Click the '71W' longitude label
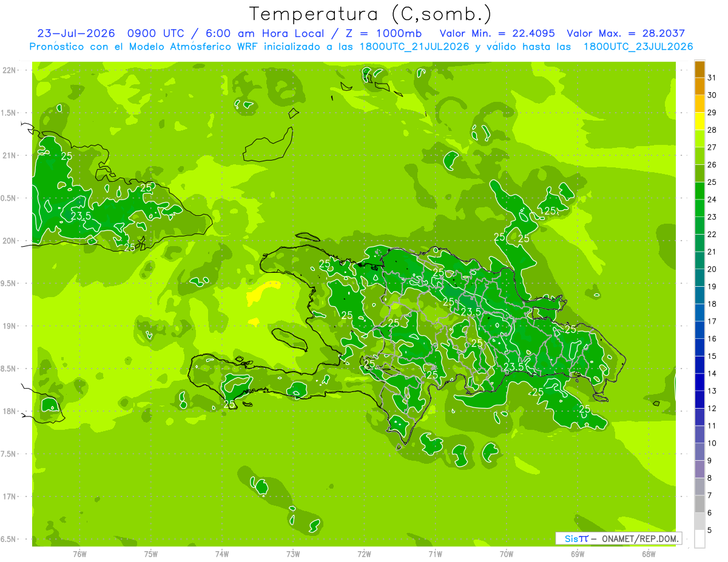728x562 pixels. pyautogui.click(x=435, y=554)
